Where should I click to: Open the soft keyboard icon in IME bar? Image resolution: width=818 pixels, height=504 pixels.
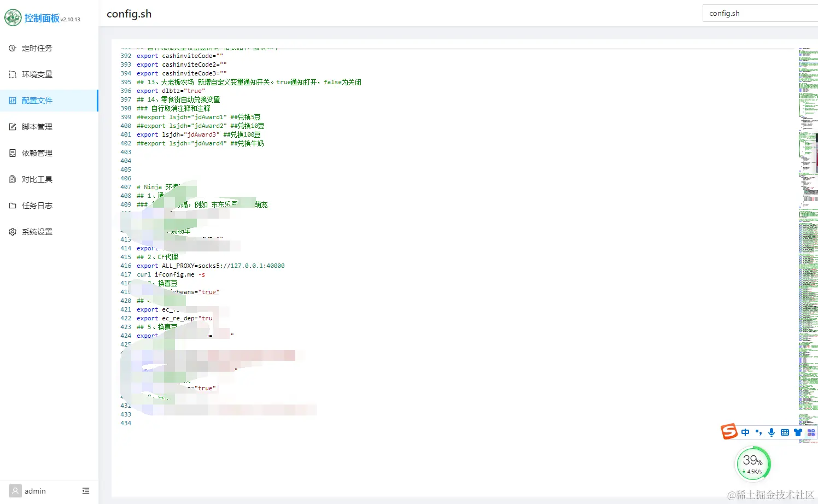tap(785, 432)
